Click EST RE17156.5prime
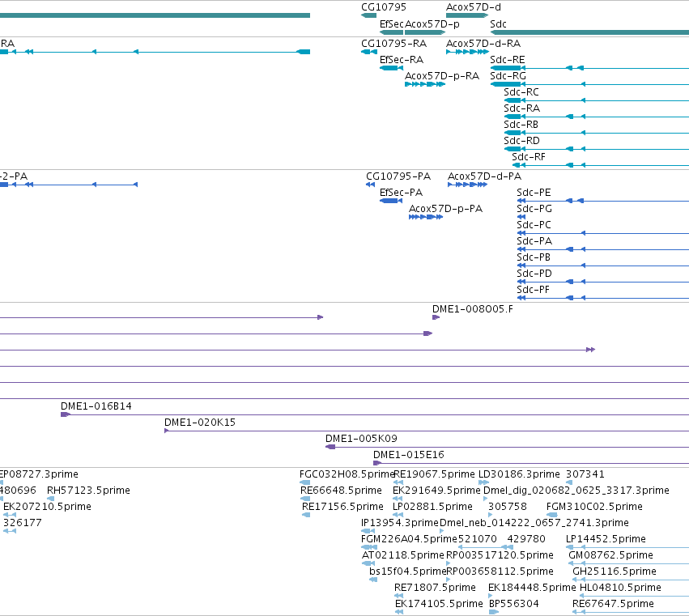The image size is (689, 616). tap(306, 515)
